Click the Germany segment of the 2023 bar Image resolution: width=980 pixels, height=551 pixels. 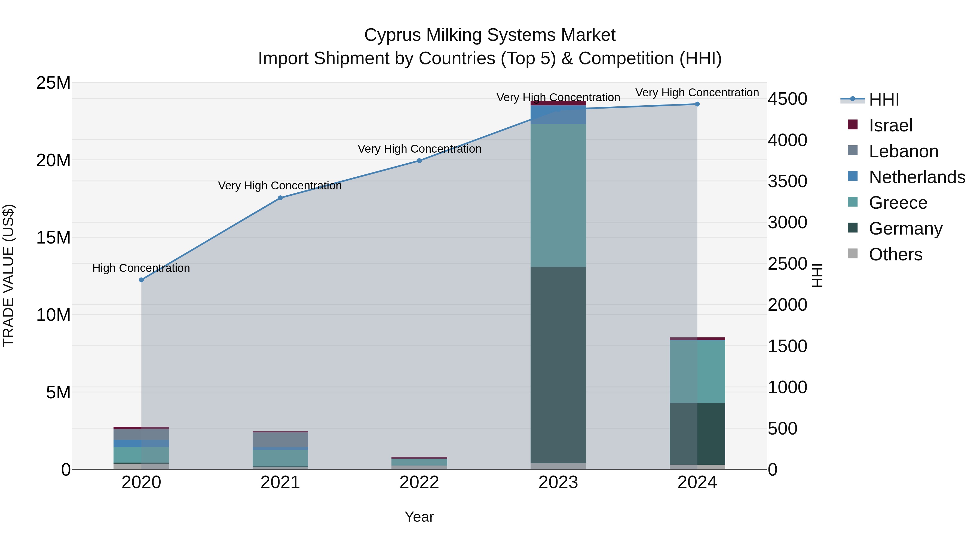[x=558, y=365]
